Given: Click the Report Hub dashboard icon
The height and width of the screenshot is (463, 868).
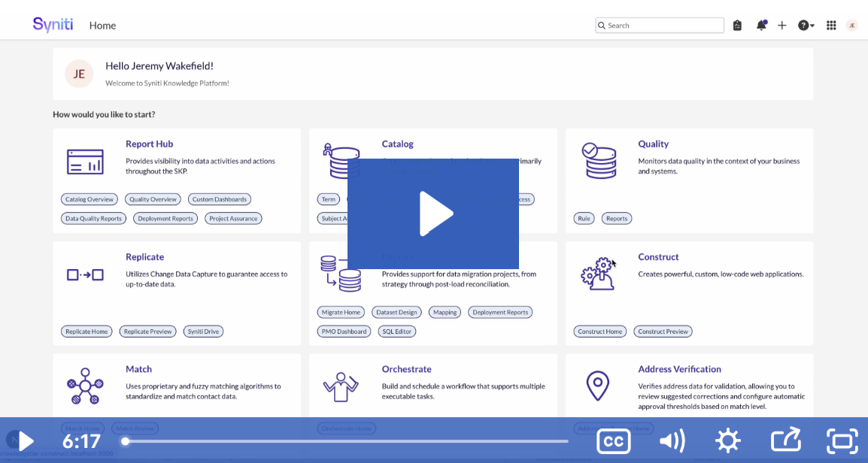Looking at the screenshot, I should coord(85,162).
